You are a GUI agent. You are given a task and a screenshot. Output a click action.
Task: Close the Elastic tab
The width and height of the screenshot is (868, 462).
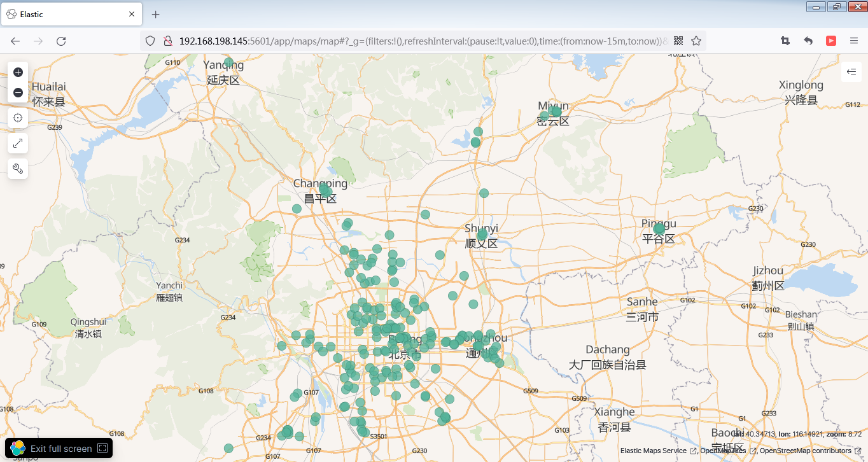coord(132,14)
